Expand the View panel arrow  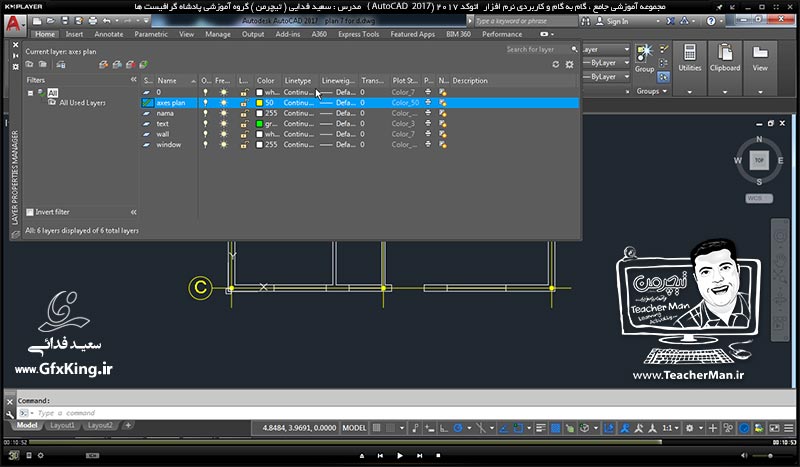click(x=760, y=92)
